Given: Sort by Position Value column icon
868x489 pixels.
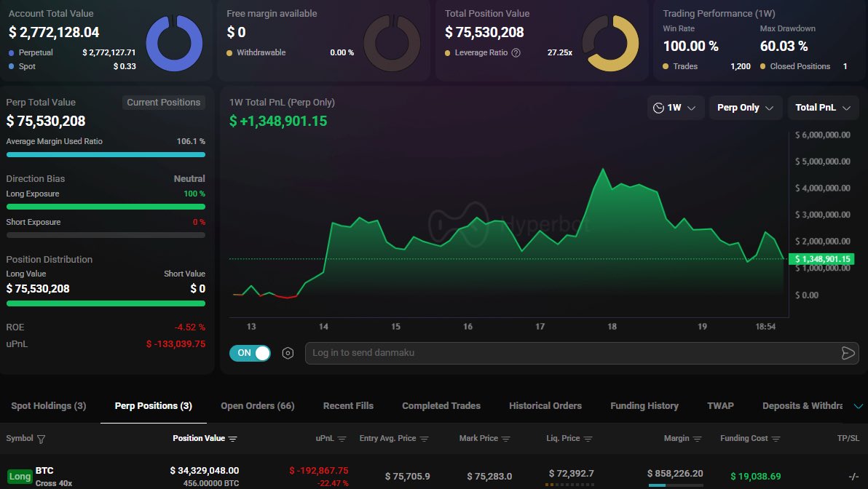Looking at the screenshot, I should (232, 439).
